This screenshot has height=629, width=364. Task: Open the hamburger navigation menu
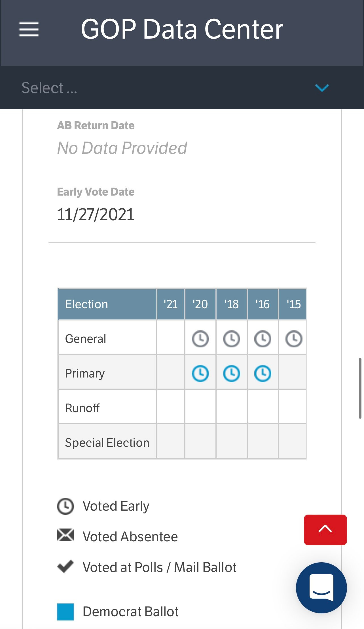pyautogui.click(x=29, y=29)
